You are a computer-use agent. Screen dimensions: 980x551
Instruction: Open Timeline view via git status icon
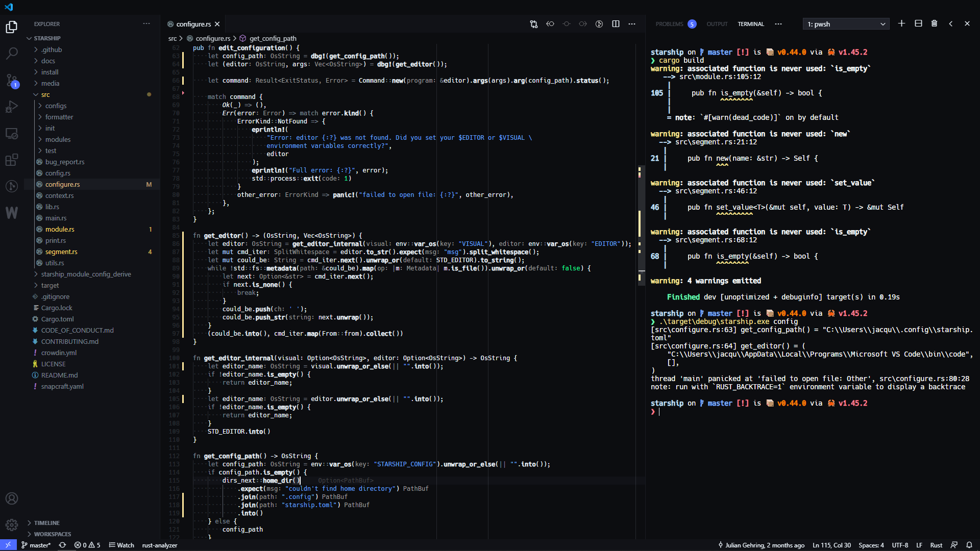(x=11, y=186)
